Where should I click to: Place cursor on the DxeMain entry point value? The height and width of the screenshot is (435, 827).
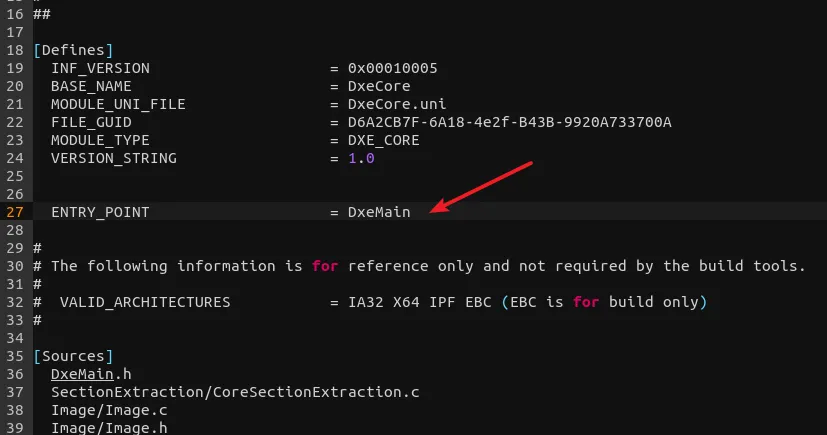(379, 212)
